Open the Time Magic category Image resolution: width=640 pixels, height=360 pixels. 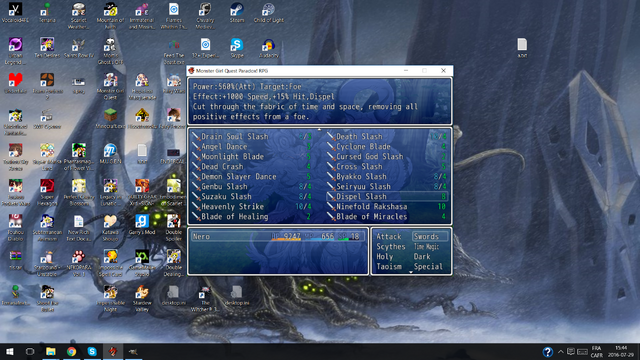[x=427, y=247]
